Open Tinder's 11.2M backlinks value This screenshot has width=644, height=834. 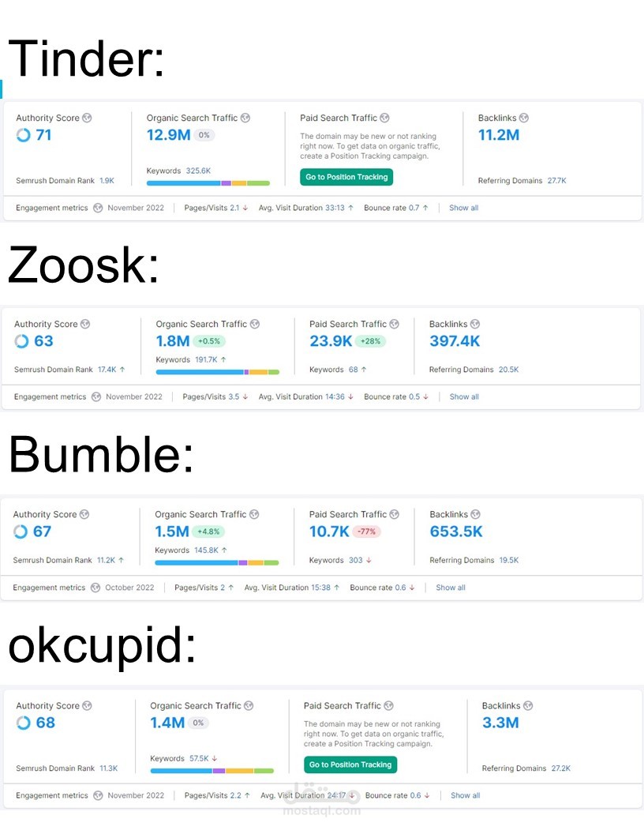coord(499,135)
